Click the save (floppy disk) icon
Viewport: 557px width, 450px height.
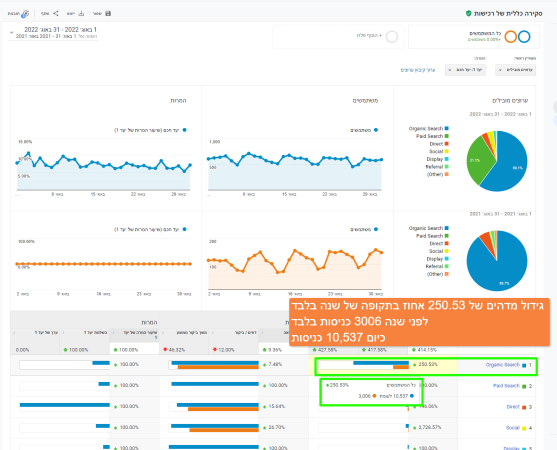108,13
